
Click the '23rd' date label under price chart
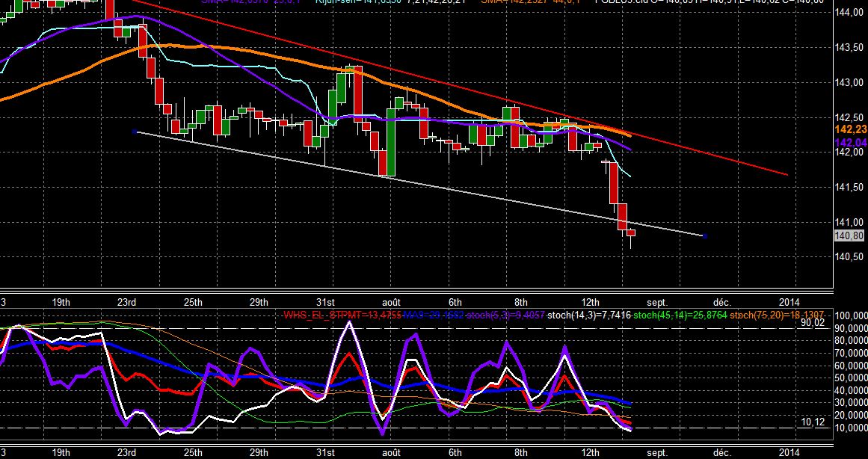(127, 302)
